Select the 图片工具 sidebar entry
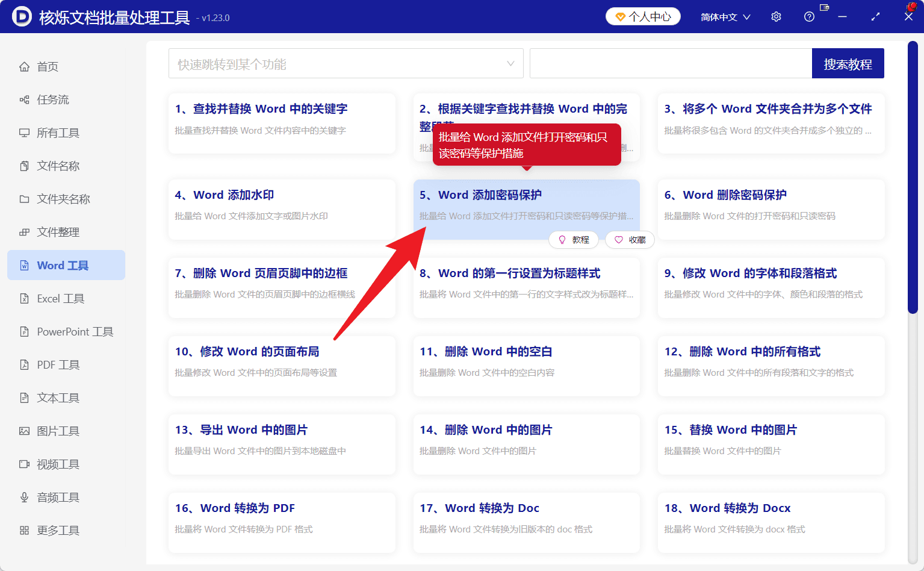Viewport: 924px width, 571px height. 66,431
